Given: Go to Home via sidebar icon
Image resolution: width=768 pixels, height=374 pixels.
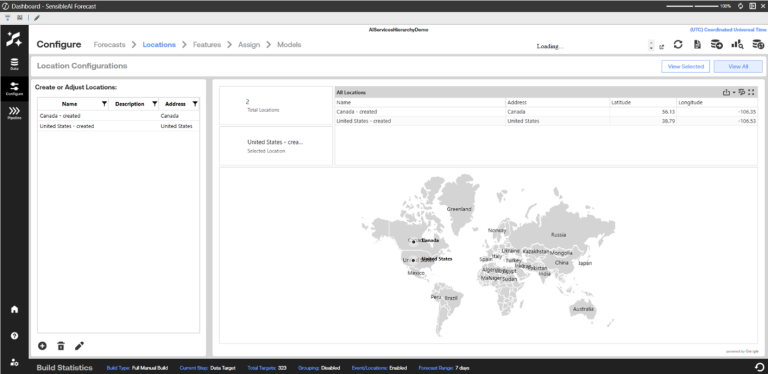Looking at the screenshot, I should pos(14,309).
